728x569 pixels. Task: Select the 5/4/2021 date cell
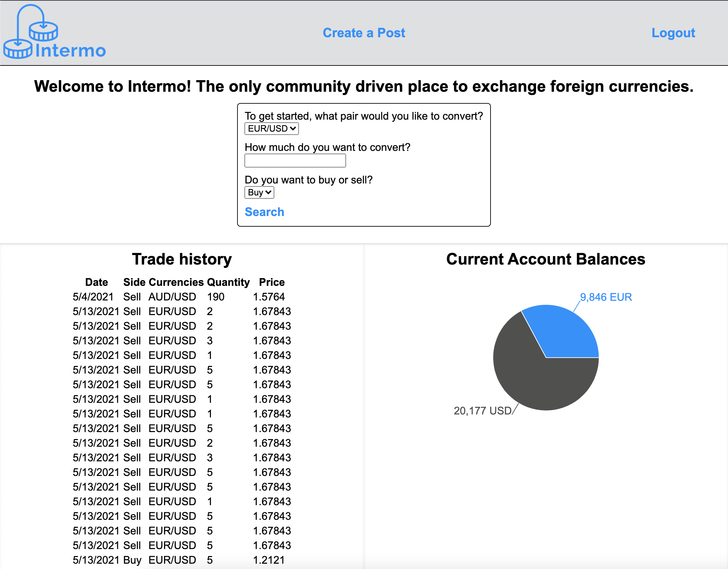93,296
